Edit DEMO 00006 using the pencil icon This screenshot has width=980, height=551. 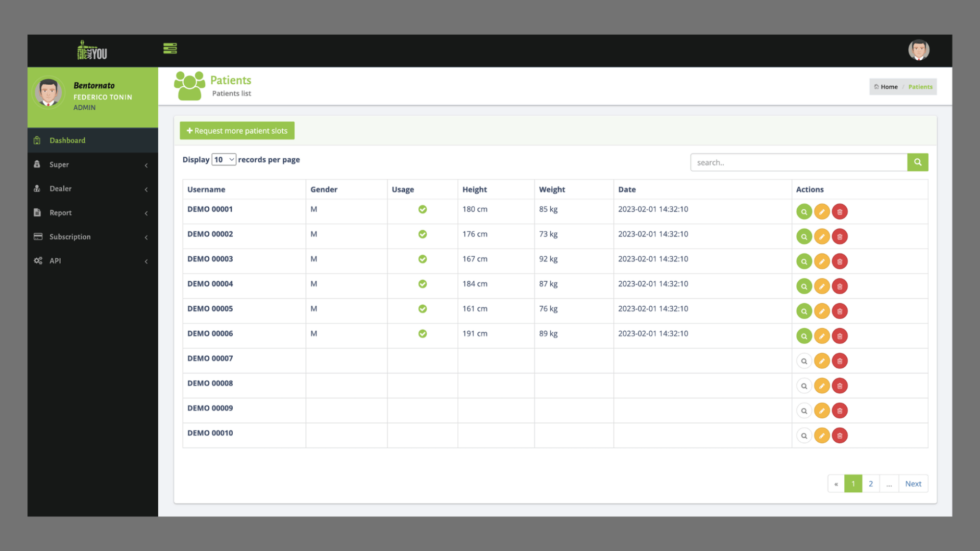[x=822, y=336]
